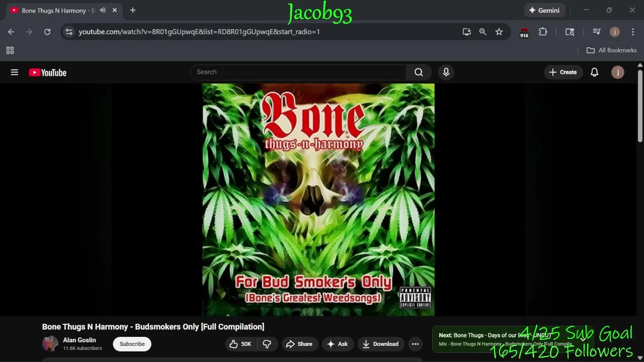This screenshot has width=644, height=362.
Task: Click the 11.6K subscribers text
Action: click(83, 348)
